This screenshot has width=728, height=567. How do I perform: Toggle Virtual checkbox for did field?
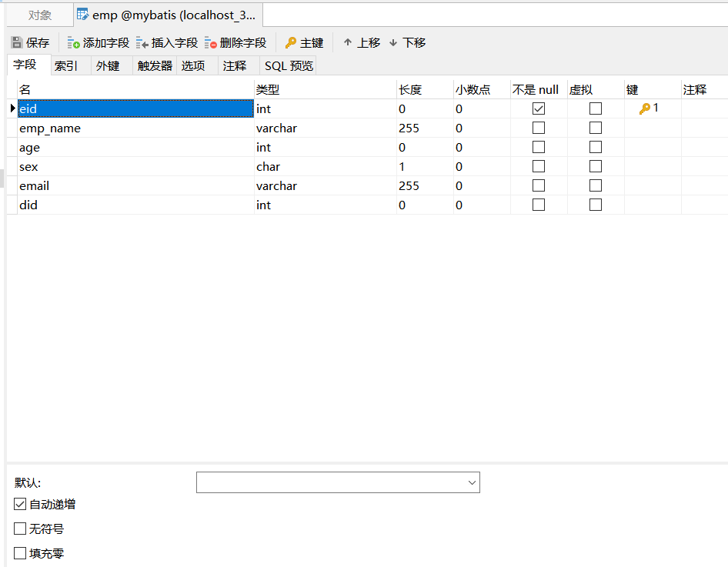pyautogui.click(x=596, y=205)
